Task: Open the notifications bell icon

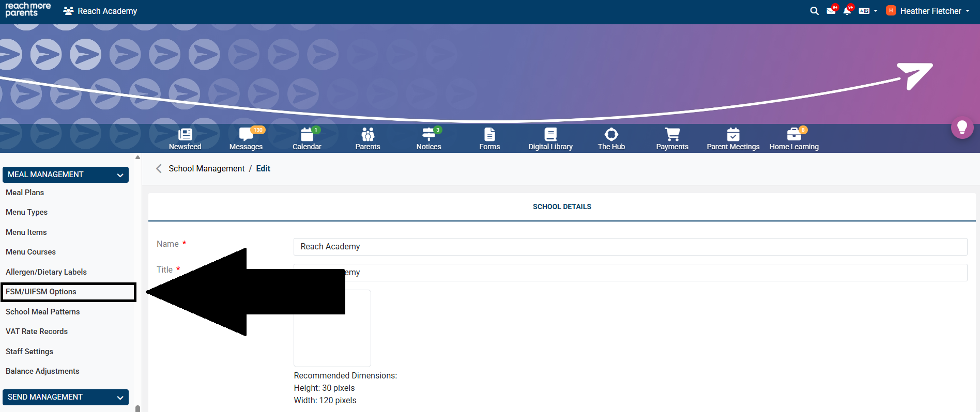Action: [x=847, y=11]
